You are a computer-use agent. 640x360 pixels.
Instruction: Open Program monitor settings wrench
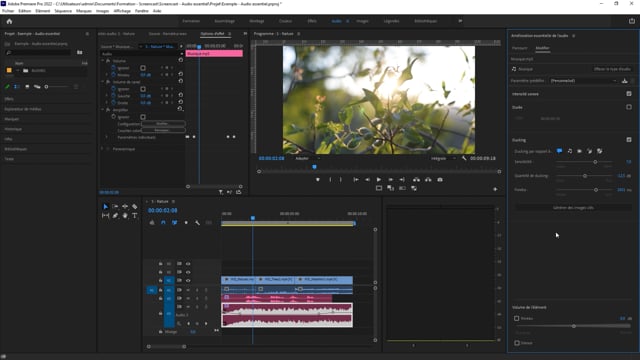pyautogui.click(x=464, y=158)
